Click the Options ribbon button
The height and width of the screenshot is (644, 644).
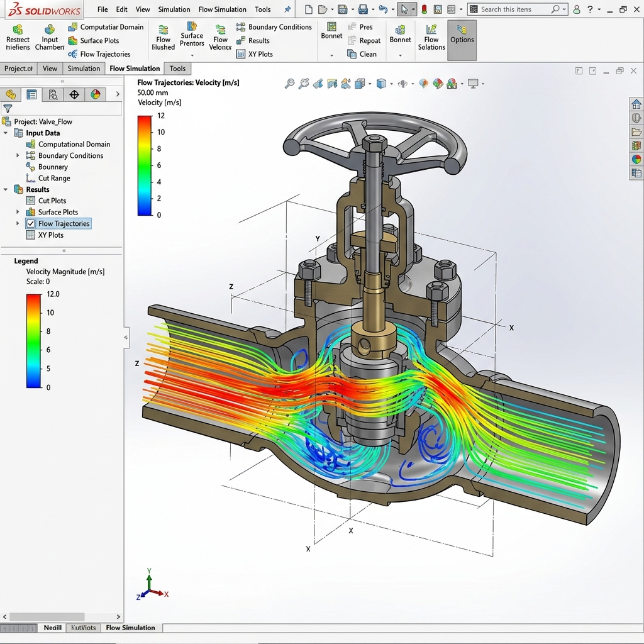pos(462,40)
